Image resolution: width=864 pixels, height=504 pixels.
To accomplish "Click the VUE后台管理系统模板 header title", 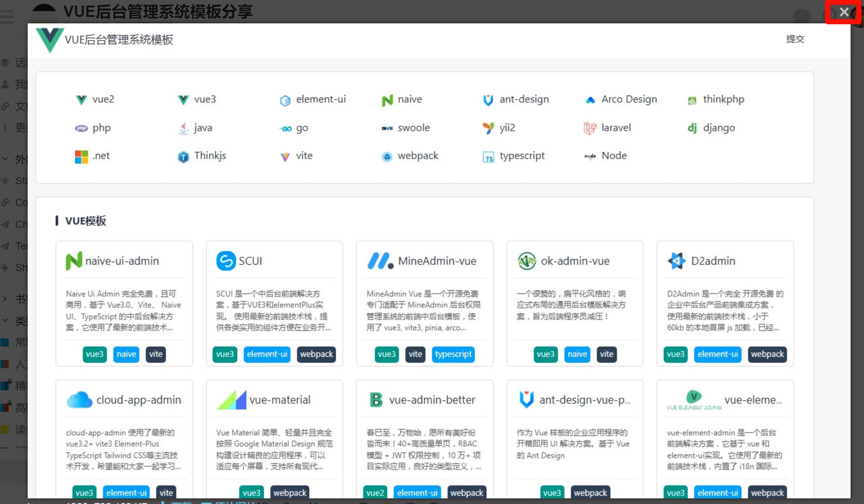I will click(119, 40).
